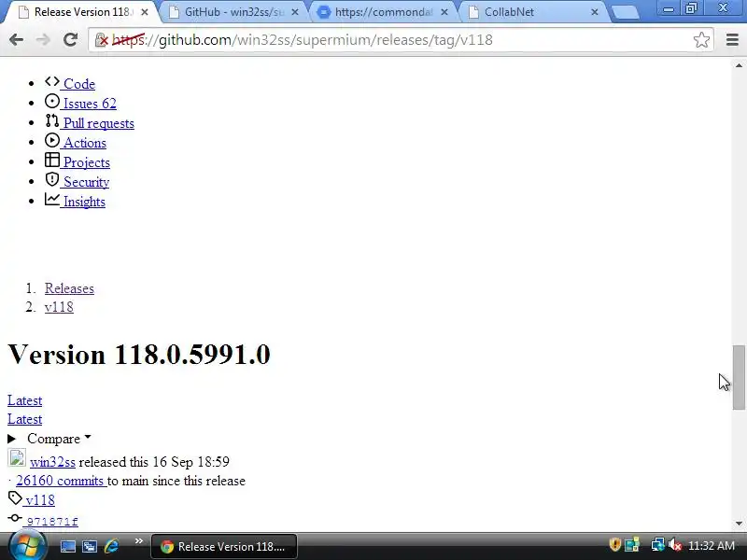Open the 26160 commits link
This screenshot has width=747, height=560.
(x=61, y=481)
